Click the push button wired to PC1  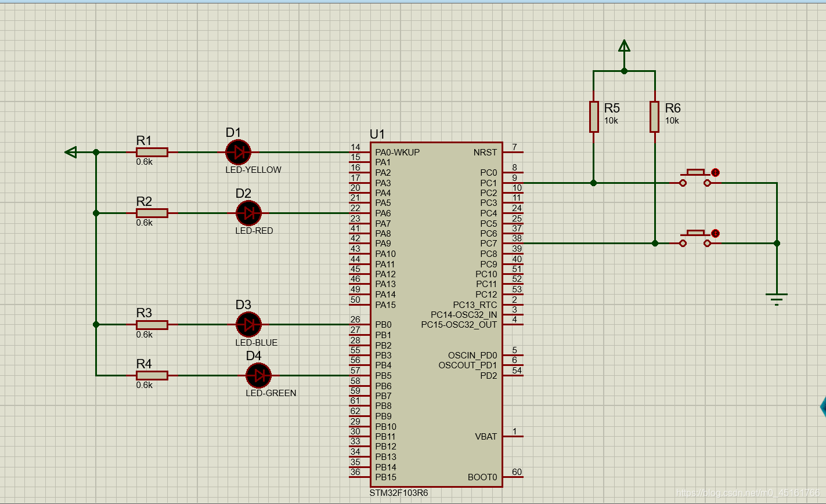[x=695, y=178]
